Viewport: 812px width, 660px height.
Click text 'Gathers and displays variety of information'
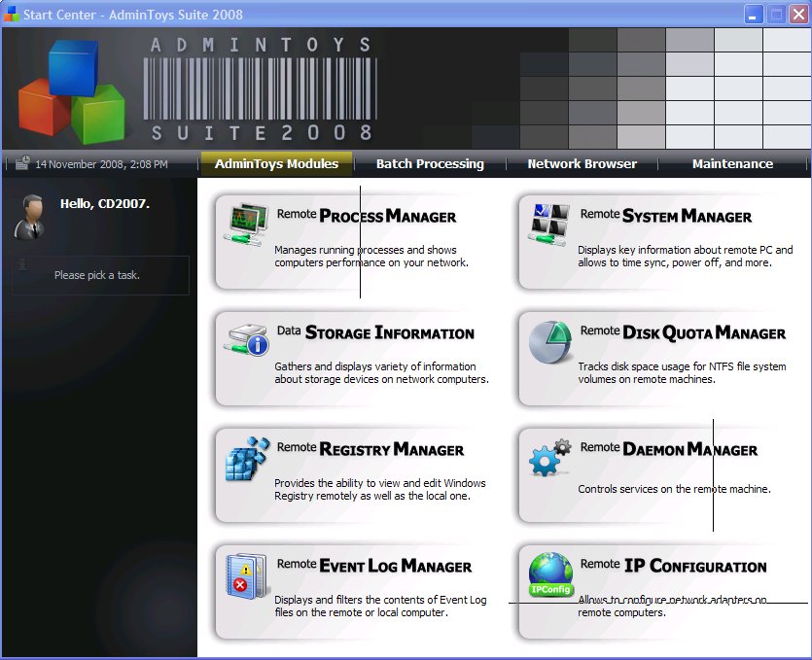point(375,366)
